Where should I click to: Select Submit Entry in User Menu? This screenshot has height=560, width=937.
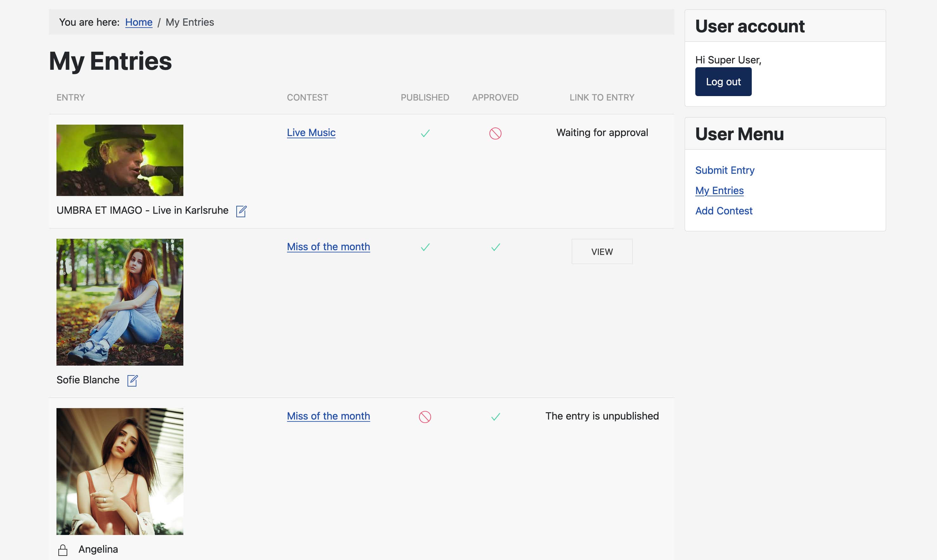(724, 170)
